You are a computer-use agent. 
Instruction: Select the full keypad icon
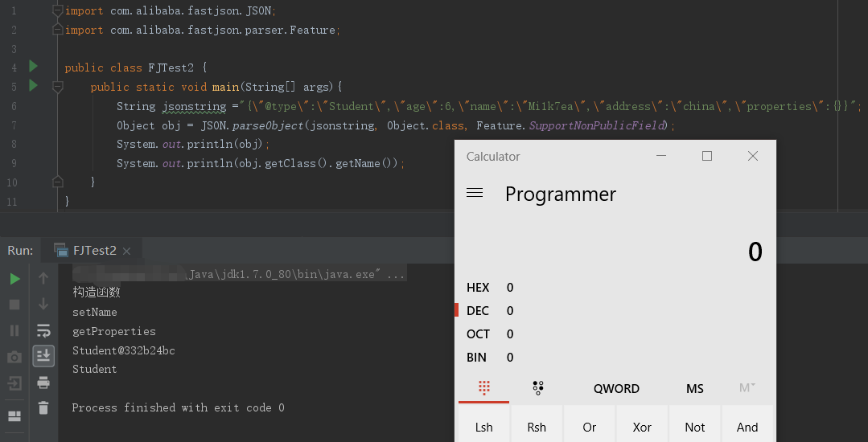coord(484,388)
